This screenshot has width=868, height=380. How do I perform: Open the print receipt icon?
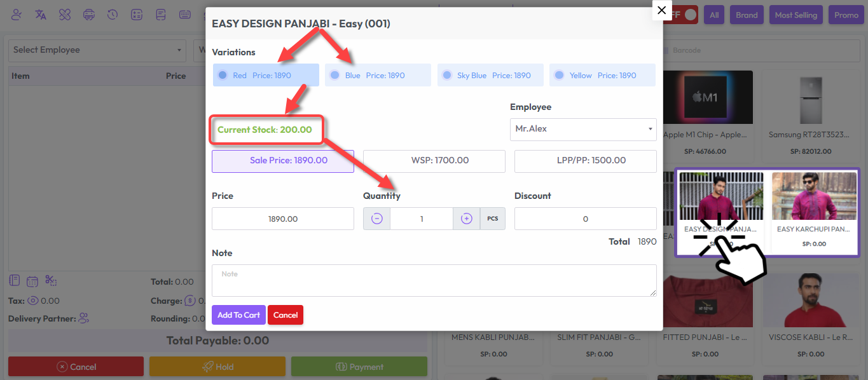(88, 15)
